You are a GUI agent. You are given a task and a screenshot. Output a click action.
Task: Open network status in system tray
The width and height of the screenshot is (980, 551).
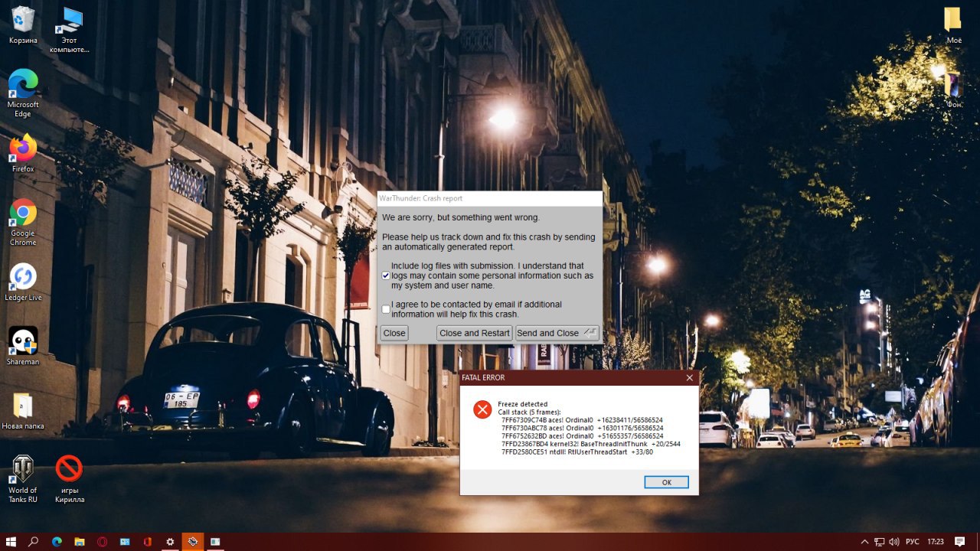pos(880,542)
